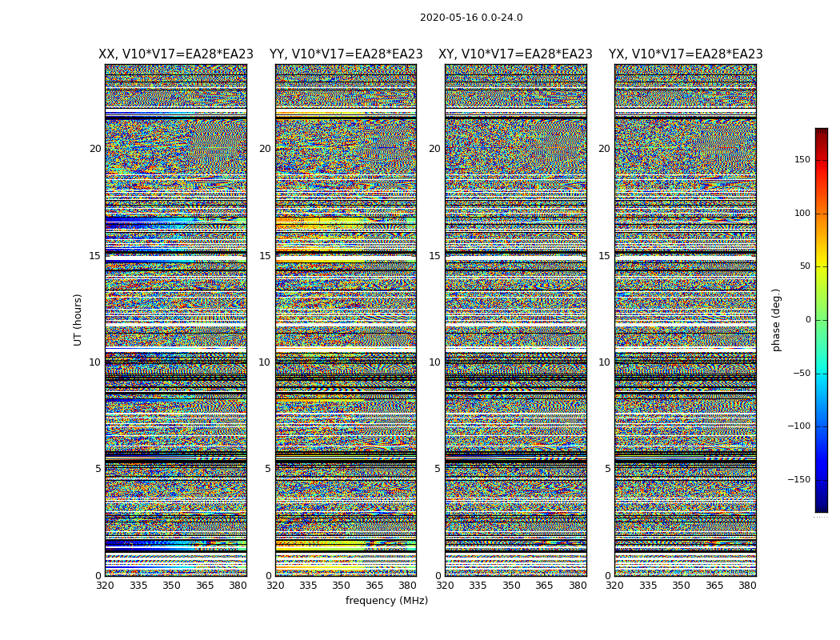This screenshot has width=840, height=640.
Task: Click the XX phase waterfall plot
Action: click(176, 320)
